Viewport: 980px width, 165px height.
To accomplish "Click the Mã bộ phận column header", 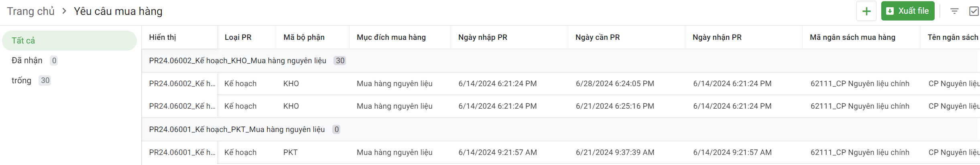I will [x=304, y=37].
